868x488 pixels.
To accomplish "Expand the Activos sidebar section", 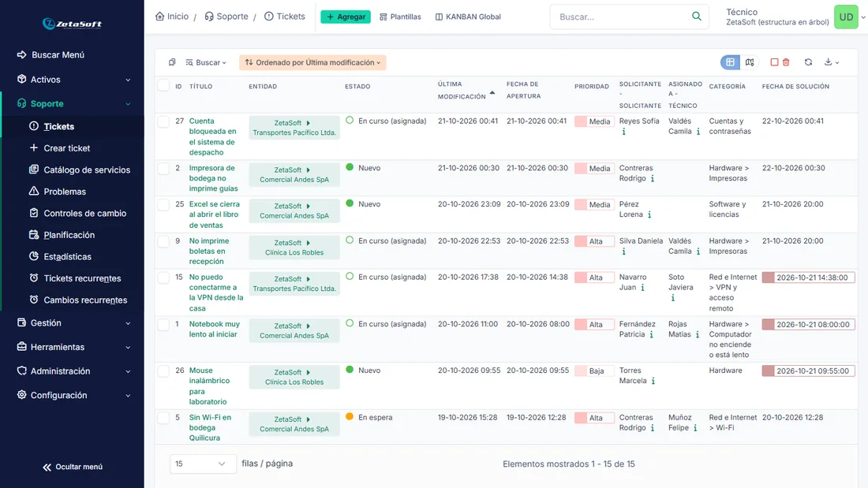I will [x=73, y=80].
